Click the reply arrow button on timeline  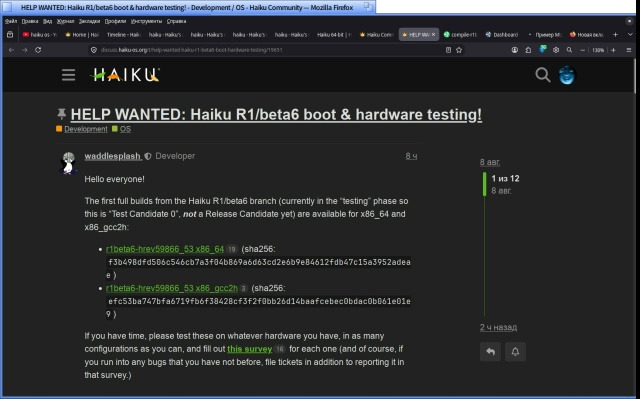point(491,352)
